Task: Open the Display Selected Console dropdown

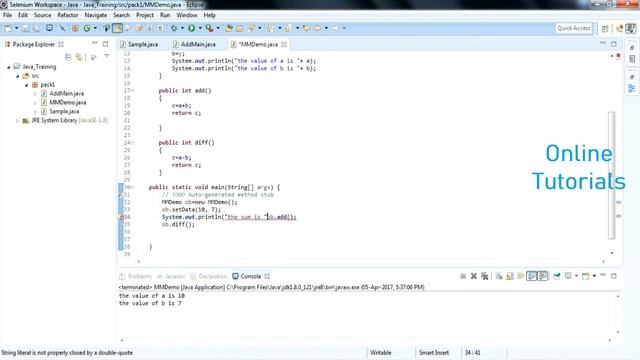Action: pyautogui.click(x=576, y=276)
